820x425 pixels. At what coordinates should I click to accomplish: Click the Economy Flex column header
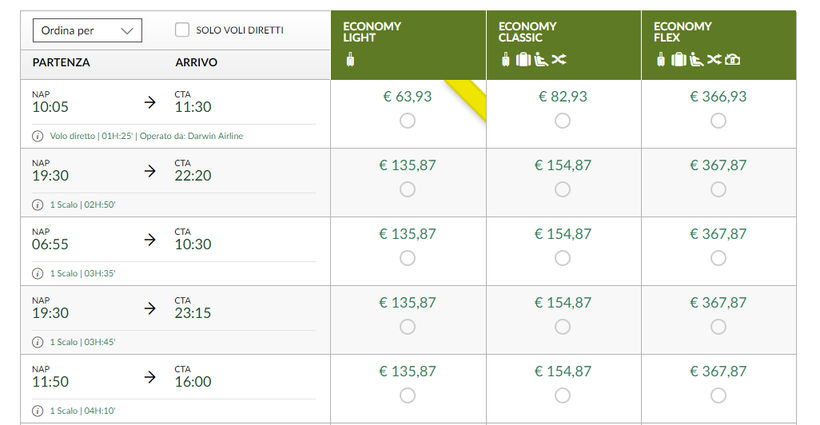coord(719,45)
